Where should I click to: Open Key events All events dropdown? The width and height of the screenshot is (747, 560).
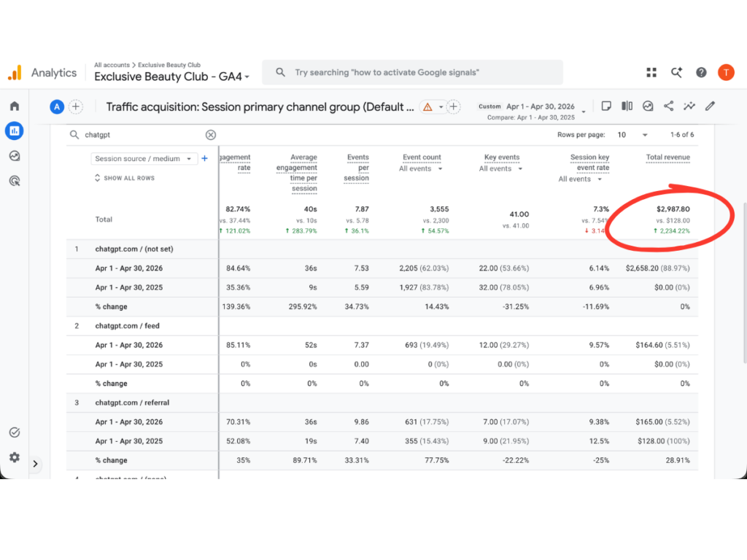coord(500,168)
